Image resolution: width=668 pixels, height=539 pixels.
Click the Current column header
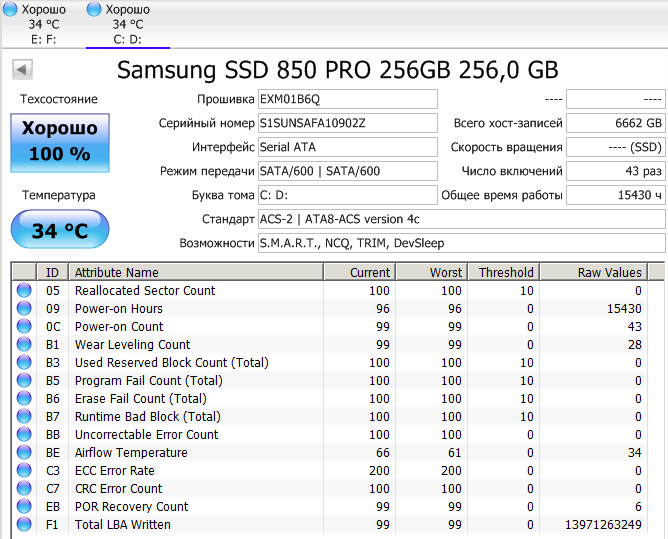point(360,272)
